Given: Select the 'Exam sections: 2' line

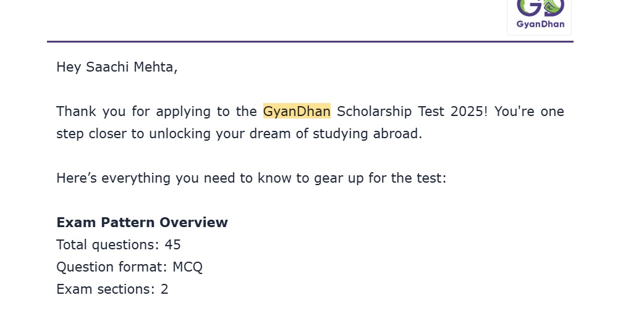Looking at the screenshot, I should 112,289.
